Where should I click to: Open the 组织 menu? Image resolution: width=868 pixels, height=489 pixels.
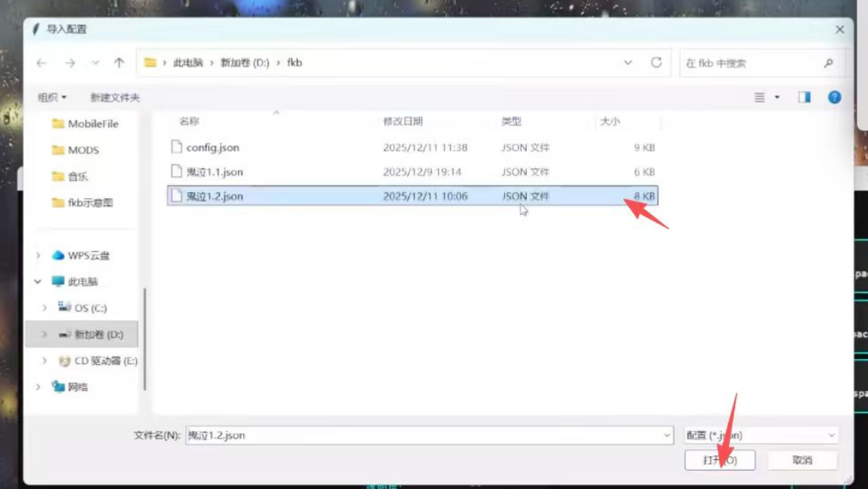point(52,97)
